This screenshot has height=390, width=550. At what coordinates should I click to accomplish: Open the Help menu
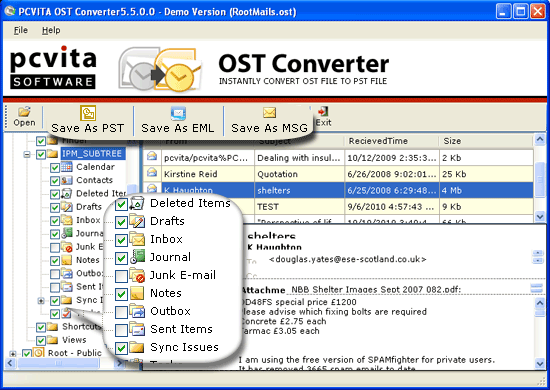51,31
